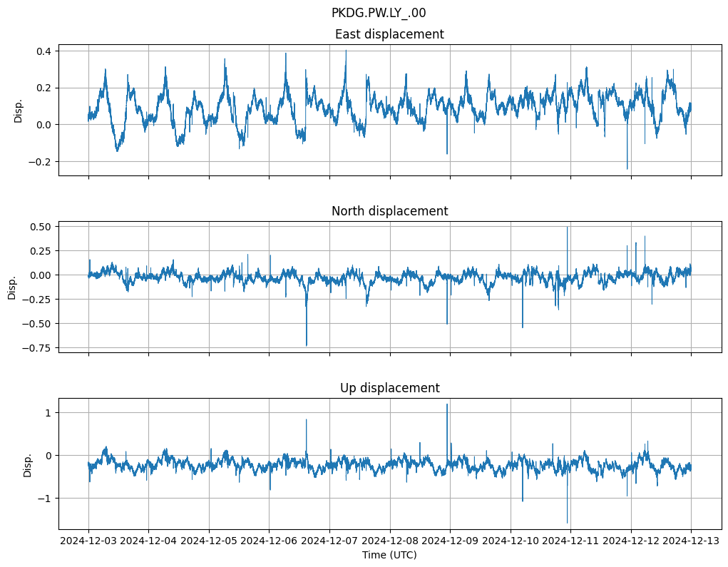728x567 pixels.
Task: Select the East displacement subplot title
Action: click(x=389, y=34)
